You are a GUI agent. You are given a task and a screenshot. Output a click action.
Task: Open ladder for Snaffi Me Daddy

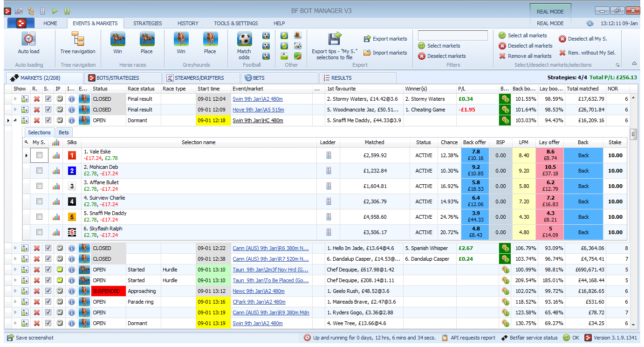(x=329, y=217)
